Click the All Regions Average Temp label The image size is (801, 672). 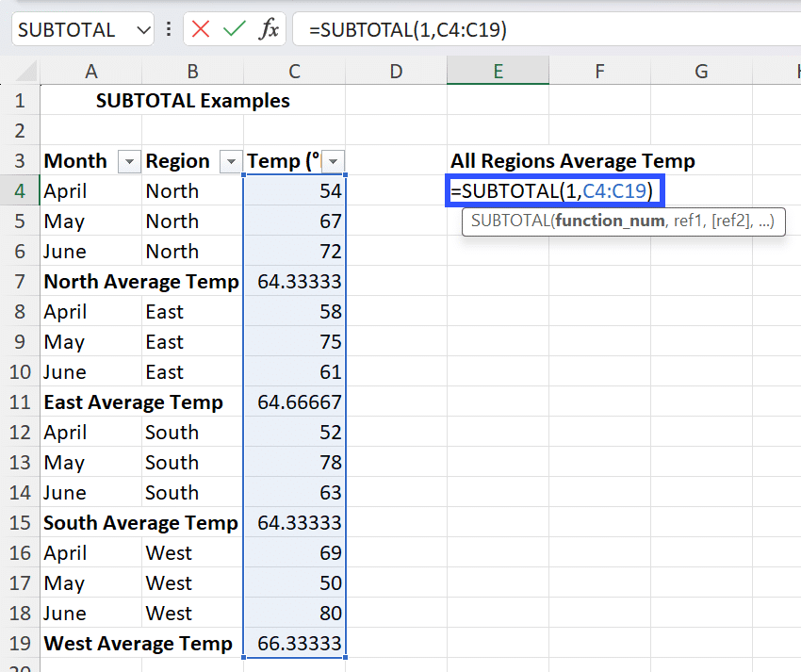[x=573, y=161]
